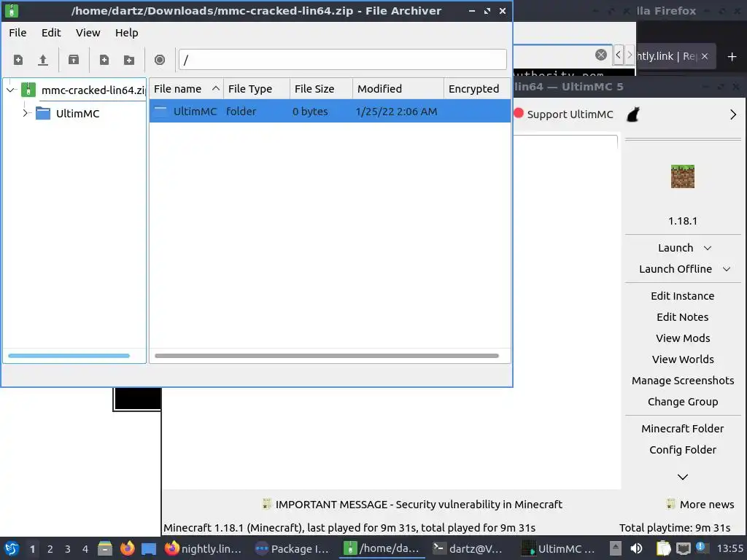Click the Support UltimMC button
The width and height of the screenshot is (747, 560).
click(x=564, y=114)
